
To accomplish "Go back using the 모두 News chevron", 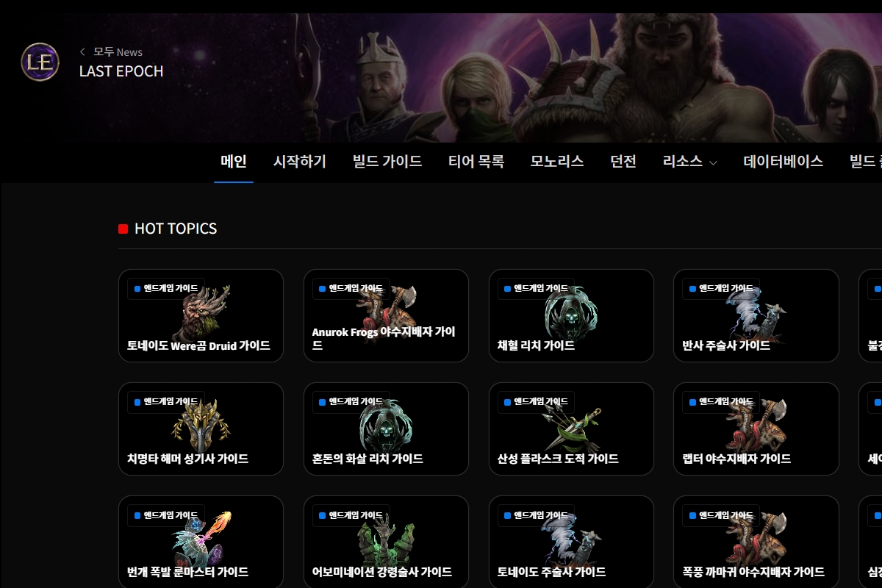I will (83, 51).
